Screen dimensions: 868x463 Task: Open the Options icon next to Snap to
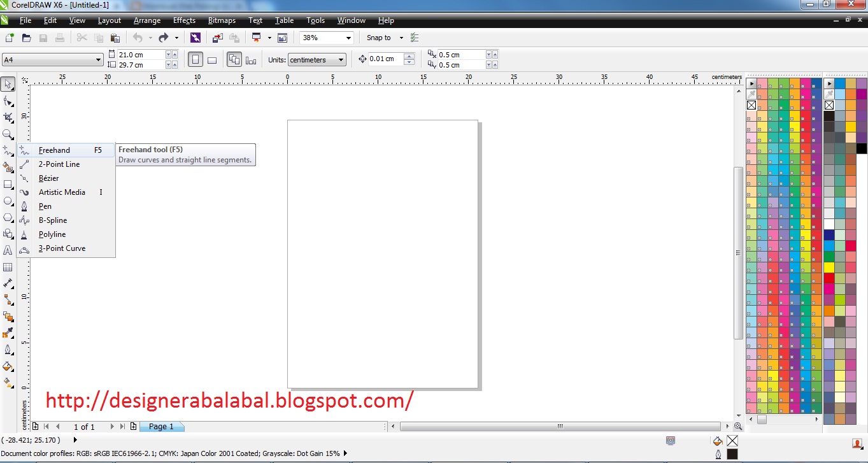tap(415, 38)
